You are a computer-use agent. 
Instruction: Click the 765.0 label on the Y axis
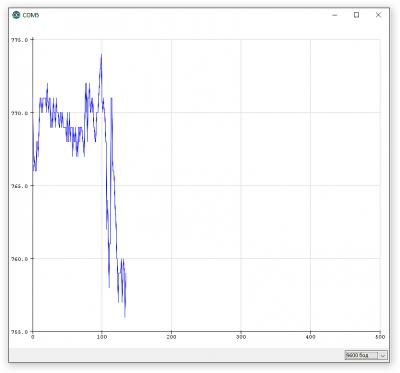tap(20, 186)
